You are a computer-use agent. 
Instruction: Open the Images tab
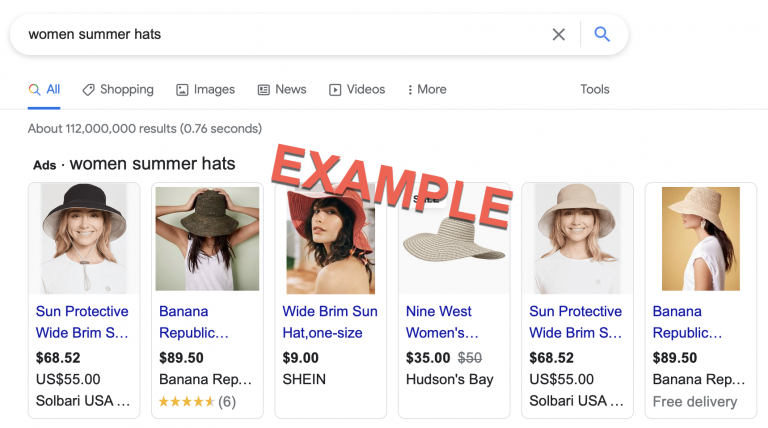(206, 90)
